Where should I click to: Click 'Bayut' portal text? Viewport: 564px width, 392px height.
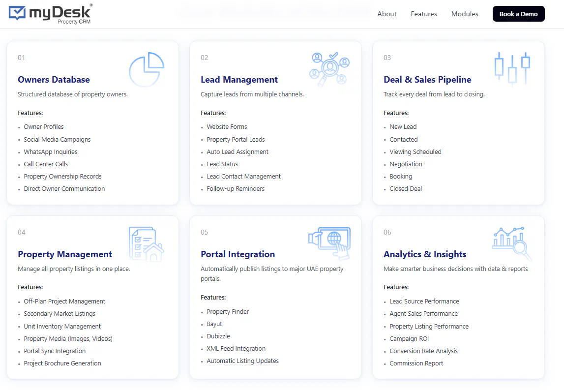pyautogui.click(x=214, y=324)
